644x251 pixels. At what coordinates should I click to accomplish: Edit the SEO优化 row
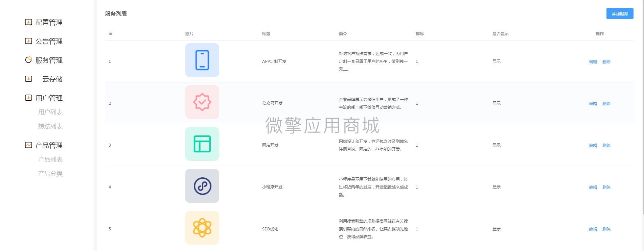pos(593,229)
